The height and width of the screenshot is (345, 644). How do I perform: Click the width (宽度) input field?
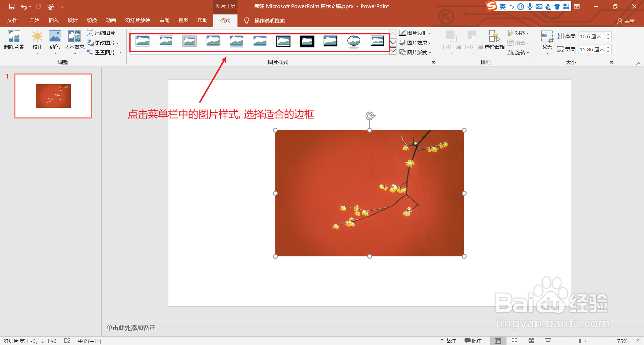point(592,49)
